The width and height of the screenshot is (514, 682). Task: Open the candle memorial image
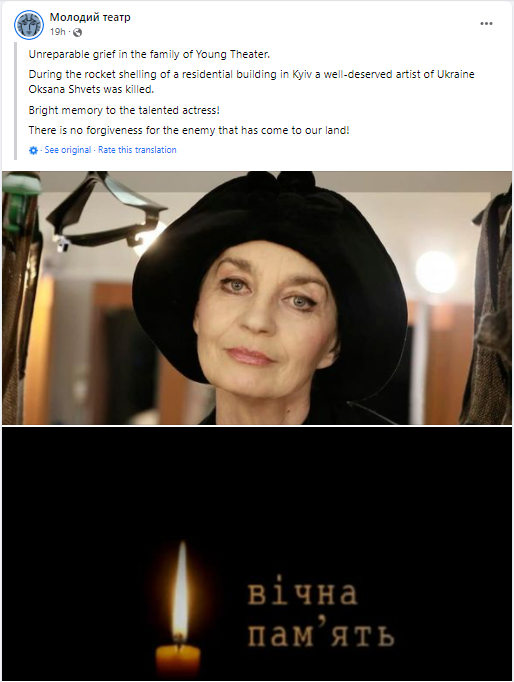[257, 553]
